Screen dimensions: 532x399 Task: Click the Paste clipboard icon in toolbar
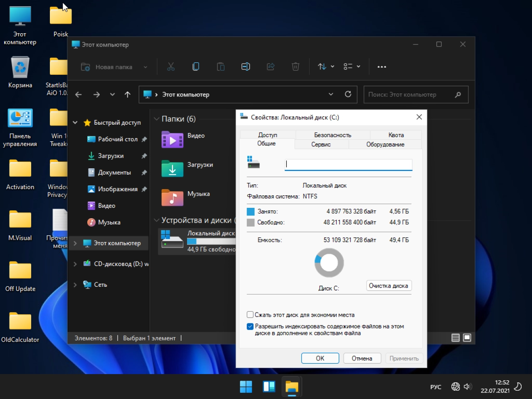(x=221, y=66)
